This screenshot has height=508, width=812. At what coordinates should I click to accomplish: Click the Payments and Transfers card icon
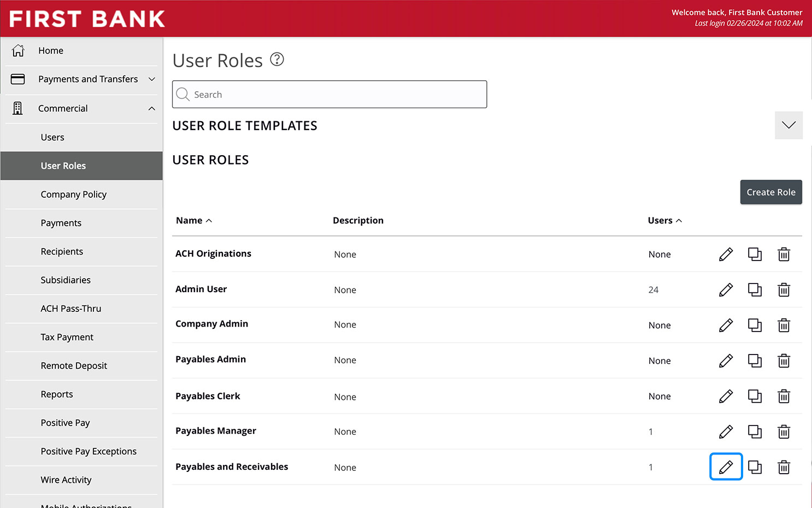(18, 79)
